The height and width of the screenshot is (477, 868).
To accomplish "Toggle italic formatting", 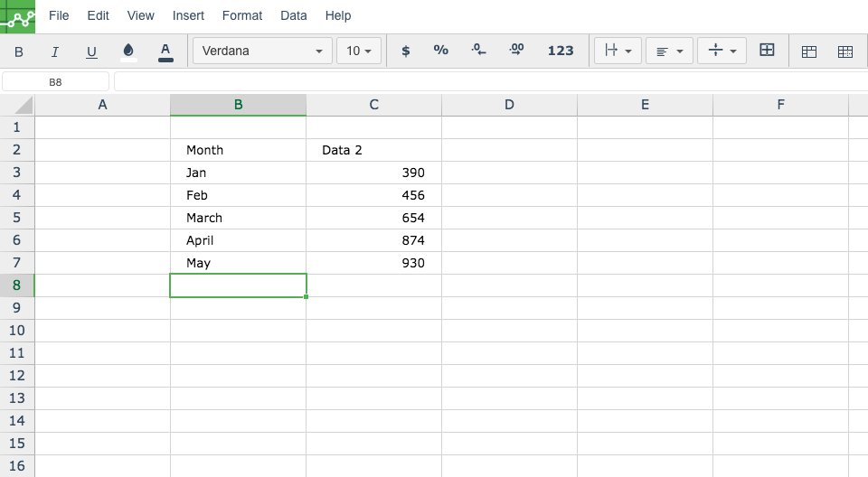I will (55, 51).
